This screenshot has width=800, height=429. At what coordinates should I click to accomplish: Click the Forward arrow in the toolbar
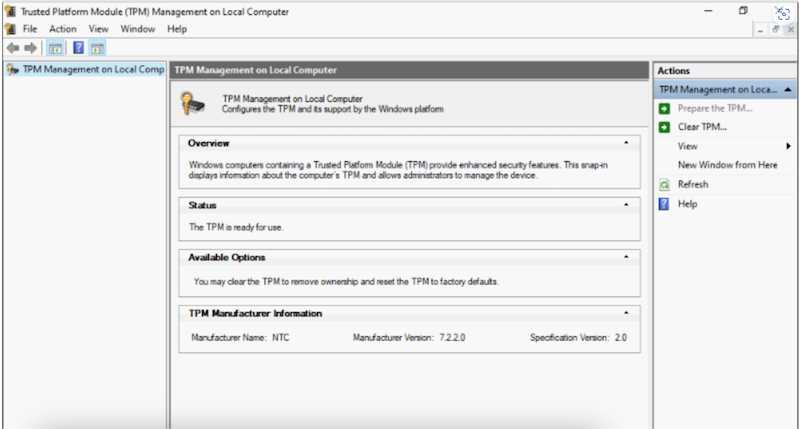pyautogui.click(x=31, y=48)
